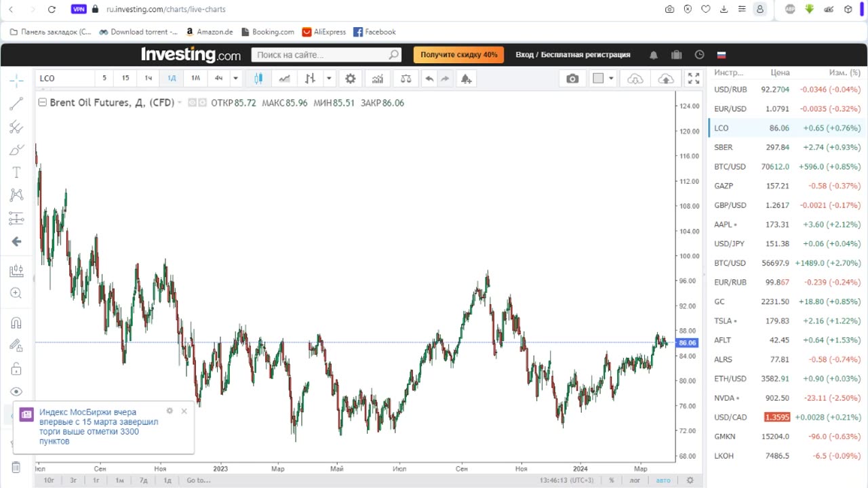Select the brush drawing tool
This screenshot has height=488, width=868.
tap(16, 150)
